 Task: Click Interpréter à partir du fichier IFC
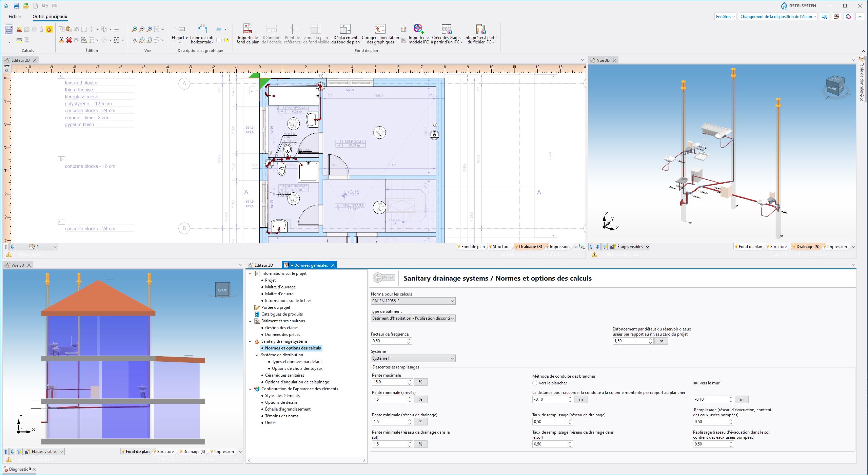tap(480, 34)
